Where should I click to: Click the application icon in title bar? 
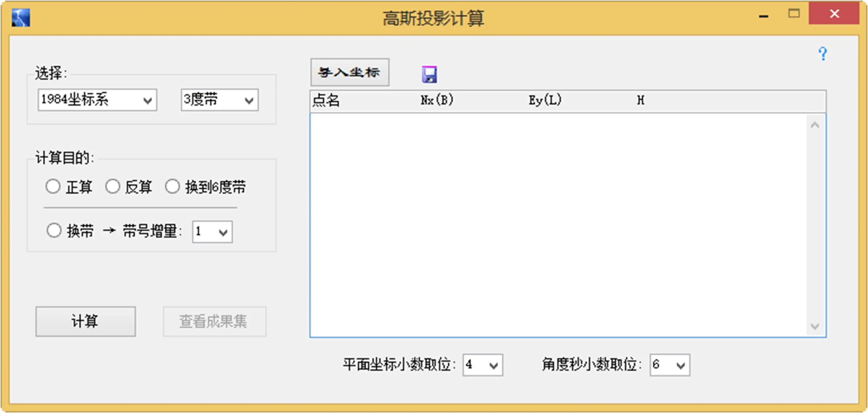[21, 18]
